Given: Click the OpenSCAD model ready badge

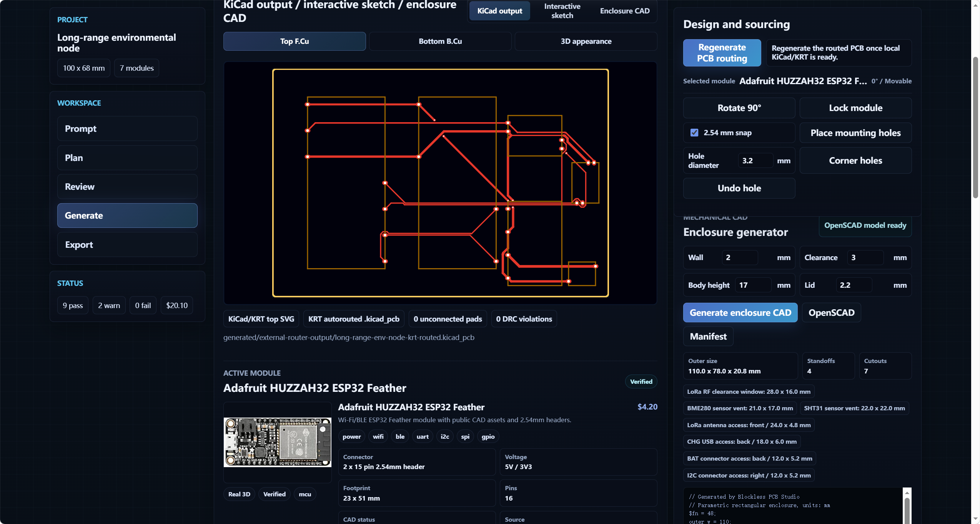Looking at the screenshot, I should tap(865, 226).
